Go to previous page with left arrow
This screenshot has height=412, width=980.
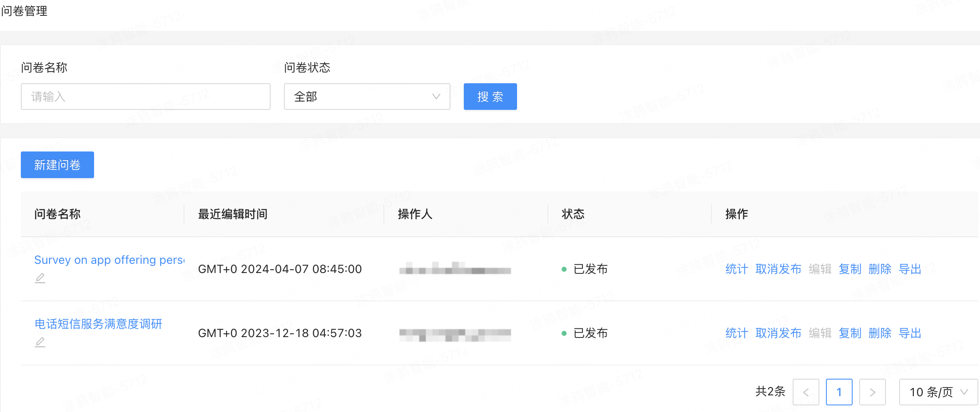[x=806, y=392]
